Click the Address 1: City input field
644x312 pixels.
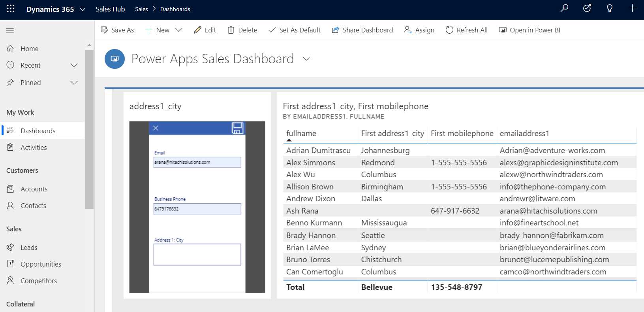tap(197, 254)
